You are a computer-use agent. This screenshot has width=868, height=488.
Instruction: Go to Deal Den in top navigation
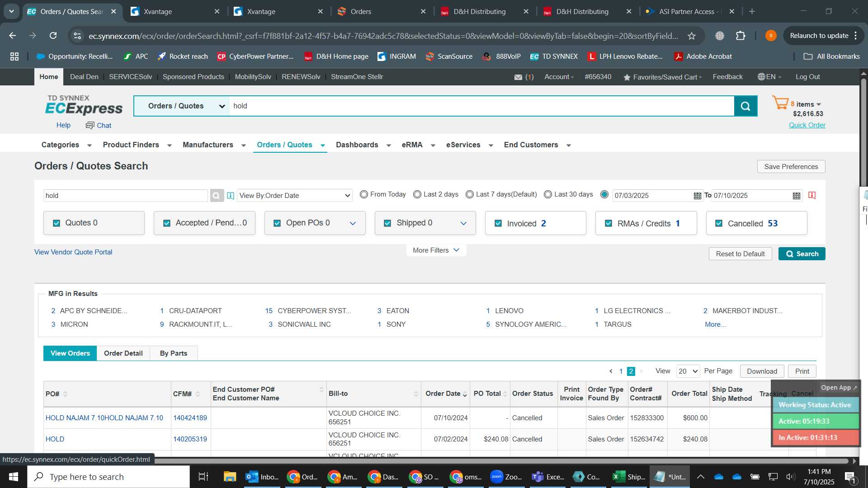(x=84, y=77)
